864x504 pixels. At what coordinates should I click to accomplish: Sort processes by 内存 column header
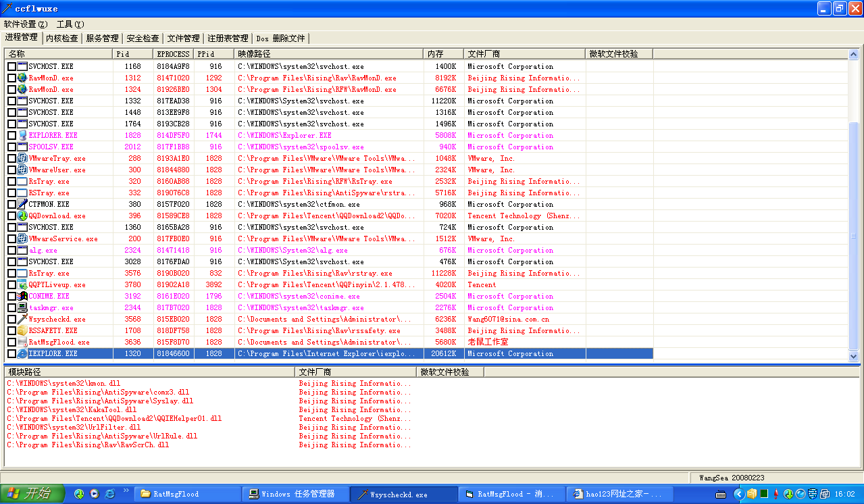443,53
